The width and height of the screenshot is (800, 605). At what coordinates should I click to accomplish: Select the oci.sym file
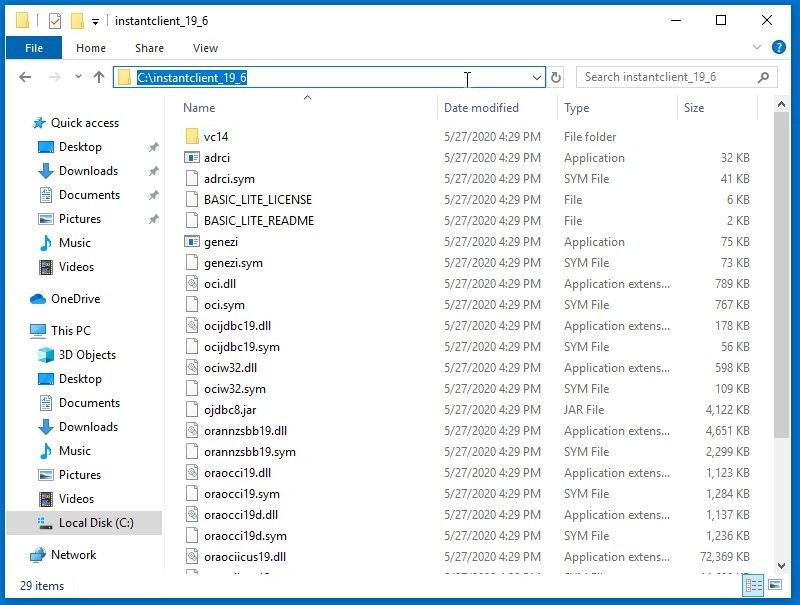tap(224, 305)
